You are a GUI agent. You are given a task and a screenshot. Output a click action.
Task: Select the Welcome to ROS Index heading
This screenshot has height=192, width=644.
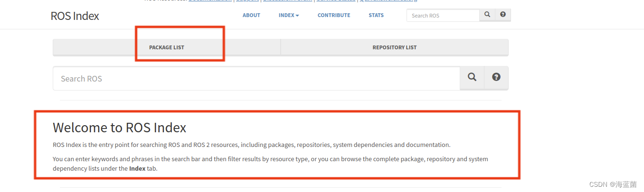coord(119,128)
